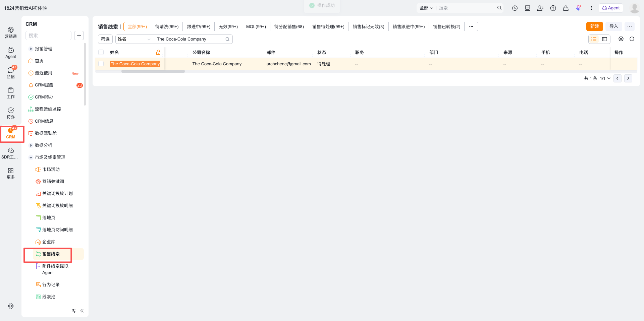Click the CRM sidebar search field
The image size is (644, 321).
[48, 36]
